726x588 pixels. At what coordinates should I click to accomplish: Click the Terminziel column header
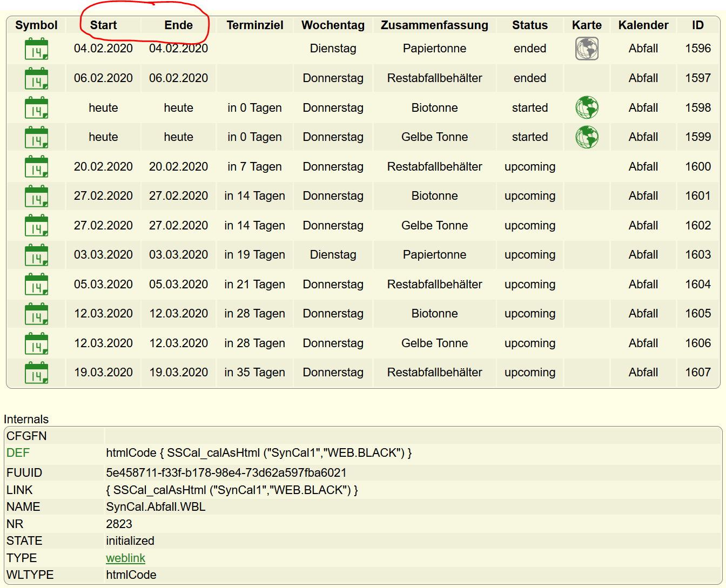tap(255, 25)
